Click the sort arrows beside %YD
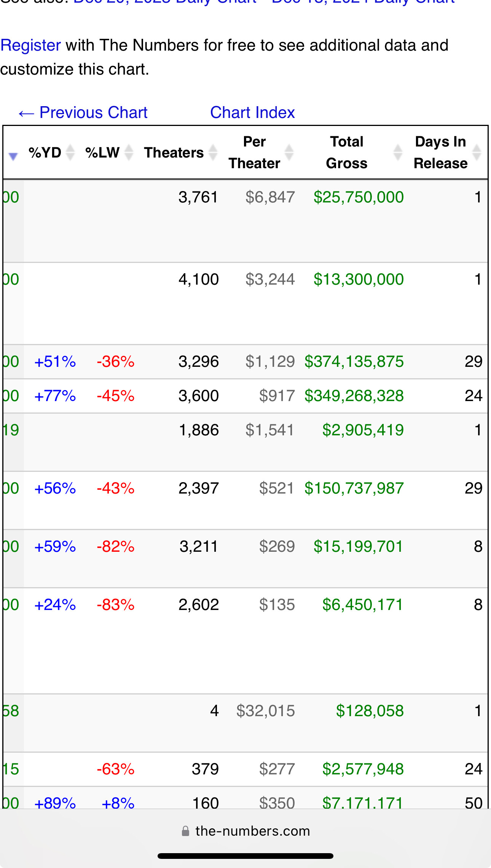Viewport: 491px width, 868px height. tap(70, 153)
